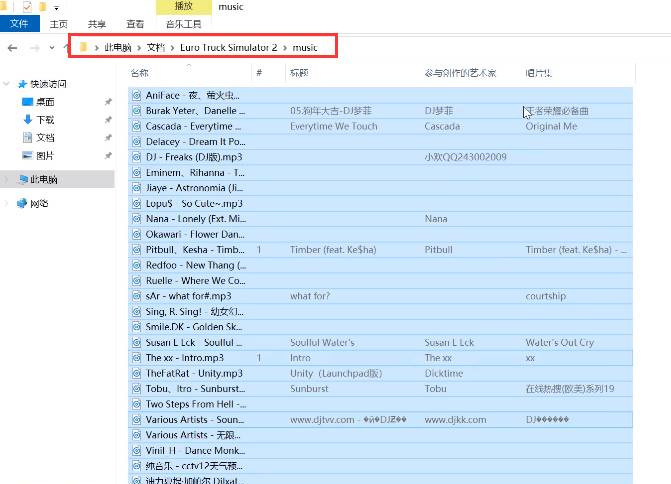Switch to the 共享 ribbon tab
The width and height of the screenshot is (671, 484).
(x=97, y=24)
